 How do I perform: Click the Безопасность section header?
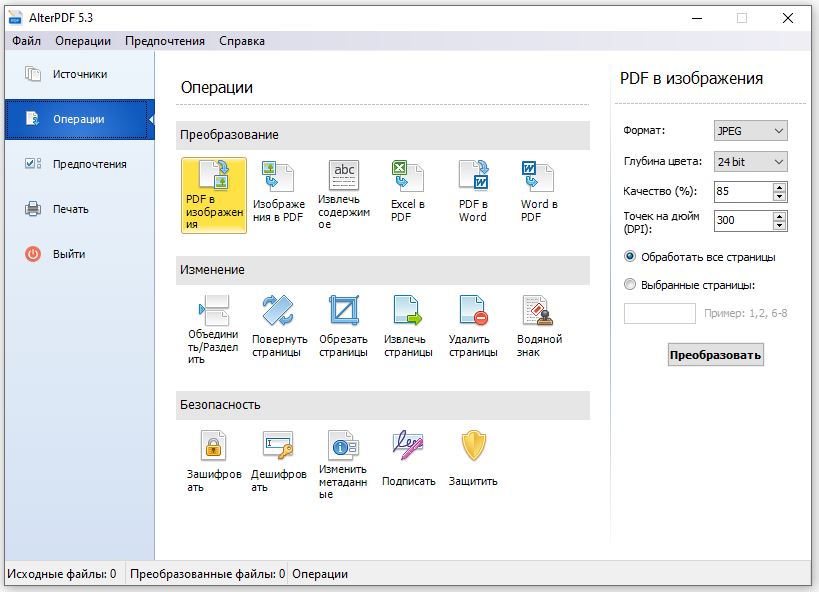pyautogui.click(x=383, y=405)
